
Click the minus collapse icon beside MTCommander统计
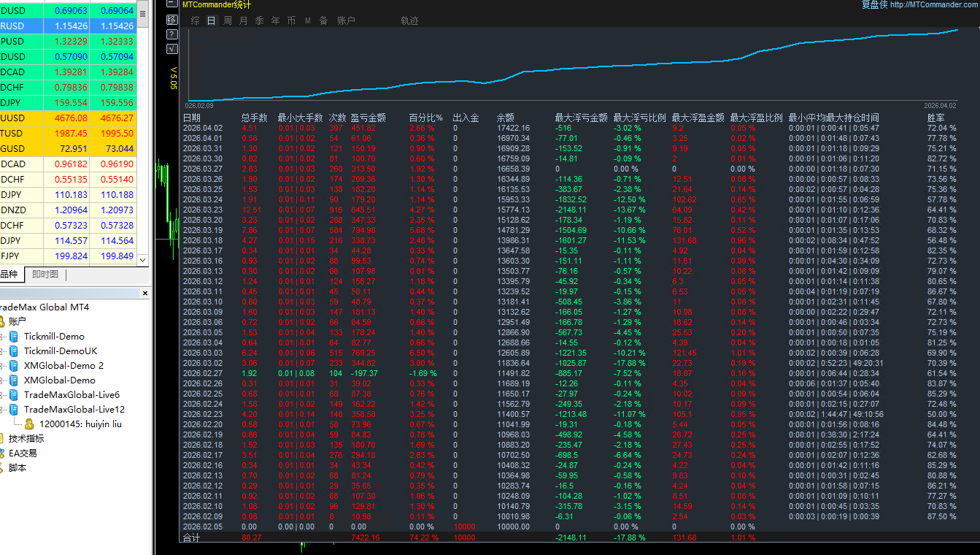pos(171,4)
